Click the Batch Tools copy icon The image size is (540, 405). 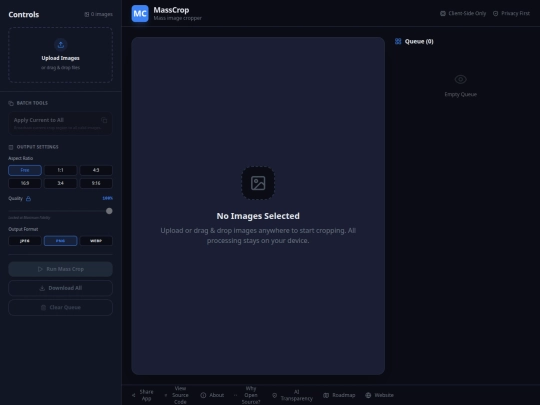point(11,103)
